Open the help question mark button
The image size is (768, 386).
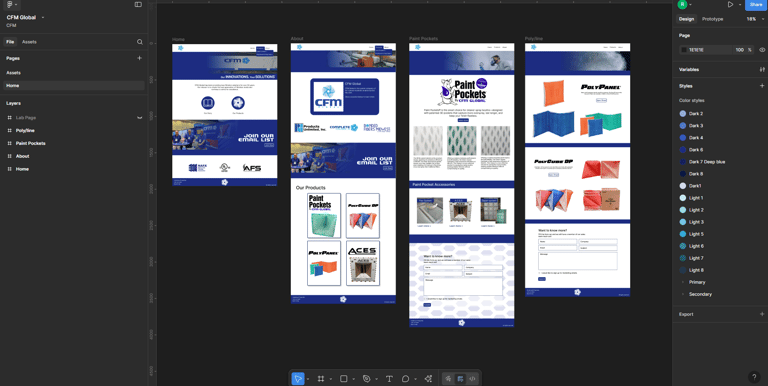click(x=754, y=377)
